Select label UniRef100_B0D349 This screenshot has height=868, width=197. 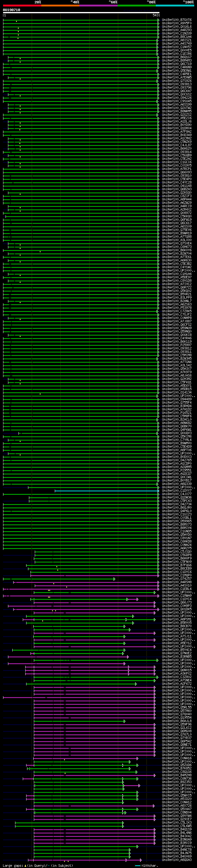(177, 135)
